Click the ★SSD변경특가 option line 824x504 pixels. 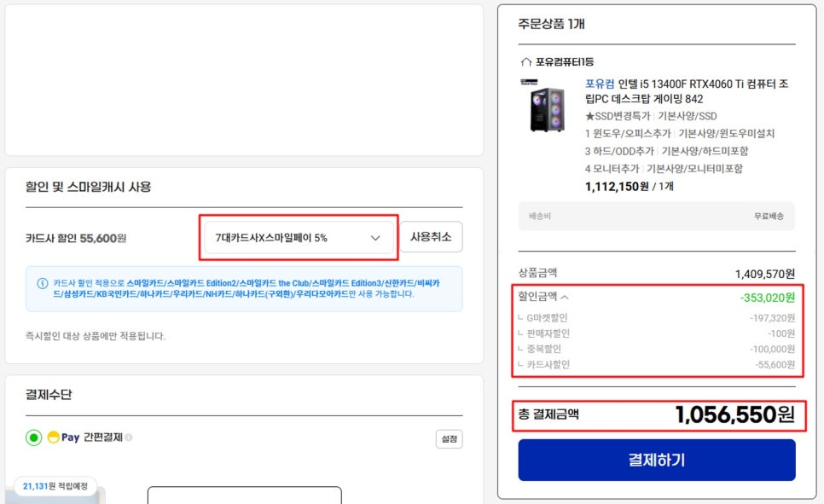click(x=651, y=116)
